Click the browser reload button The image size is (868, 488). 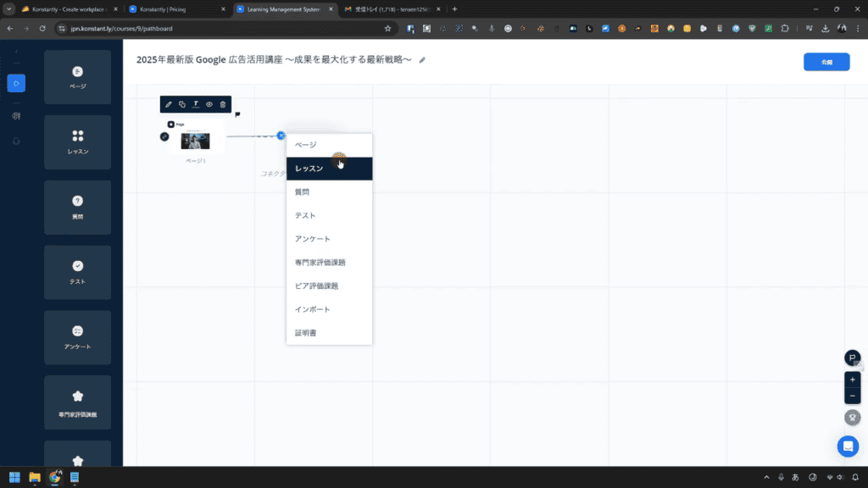pyautogui.click(x=42, y=28)
